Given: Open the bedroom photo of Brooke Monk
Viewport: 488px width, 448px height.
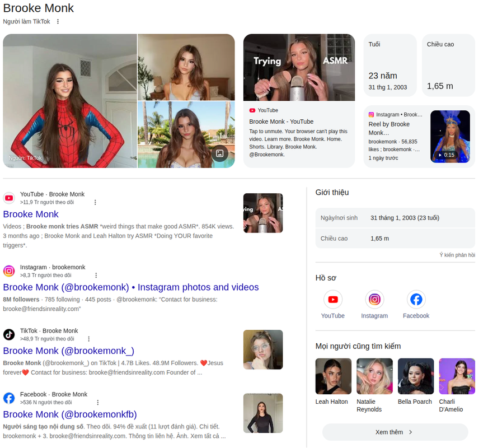Looking at the screenshot, I should tap(186, 67).
